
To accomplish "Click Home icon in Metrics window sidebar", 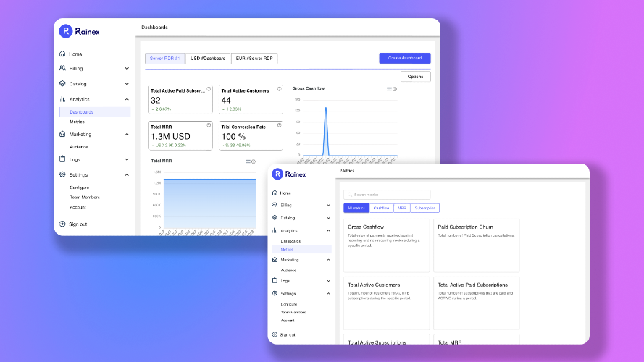I will (275, 193).
